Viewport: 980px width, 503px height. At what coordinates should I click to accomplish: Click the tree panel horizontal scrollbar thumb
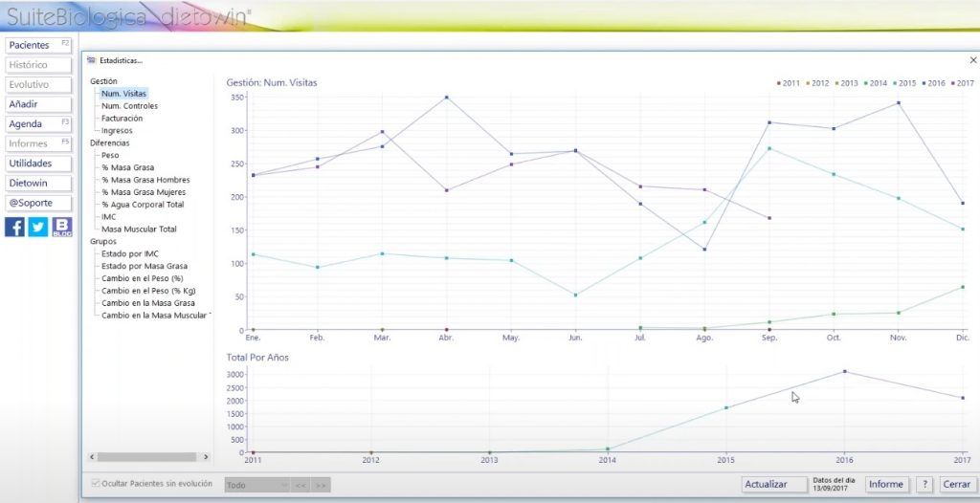pyautogui.click(x=146, y=457)
